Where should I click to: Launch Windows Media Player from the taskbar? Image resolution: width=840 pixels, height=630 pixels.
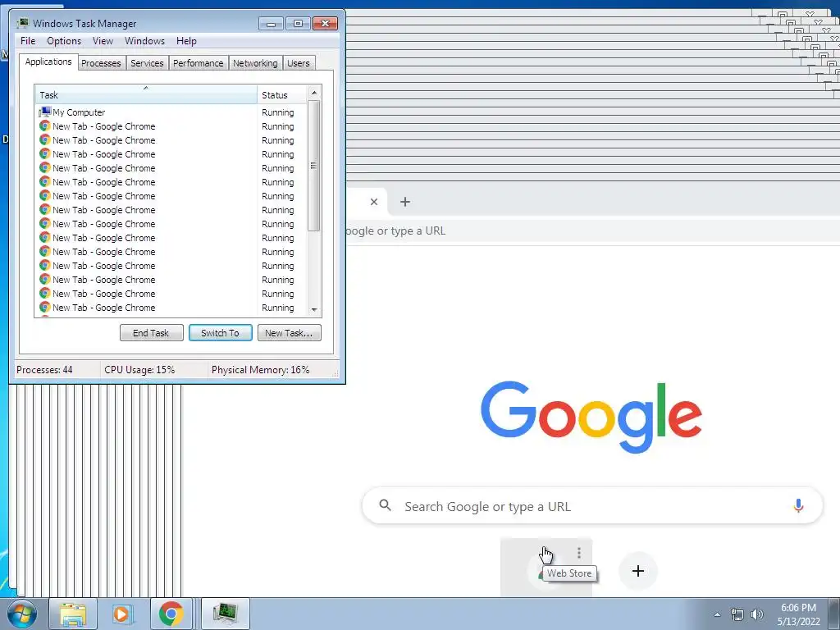click(x=121, y=614)
